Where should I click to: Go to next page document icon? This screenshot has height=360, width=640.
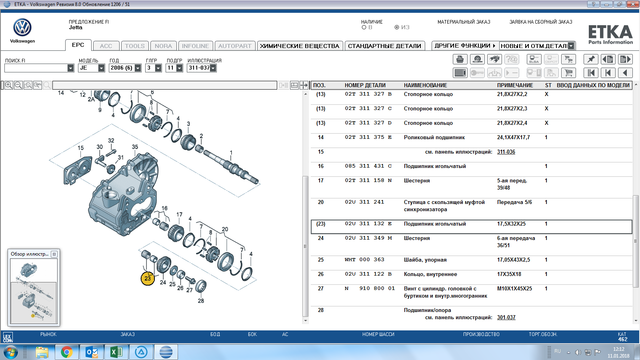(625, 59)
